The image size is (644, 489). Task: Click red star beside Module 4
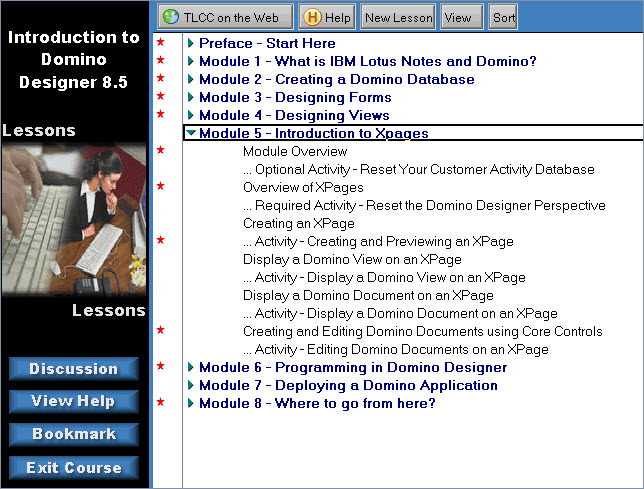tap(161, 114)
